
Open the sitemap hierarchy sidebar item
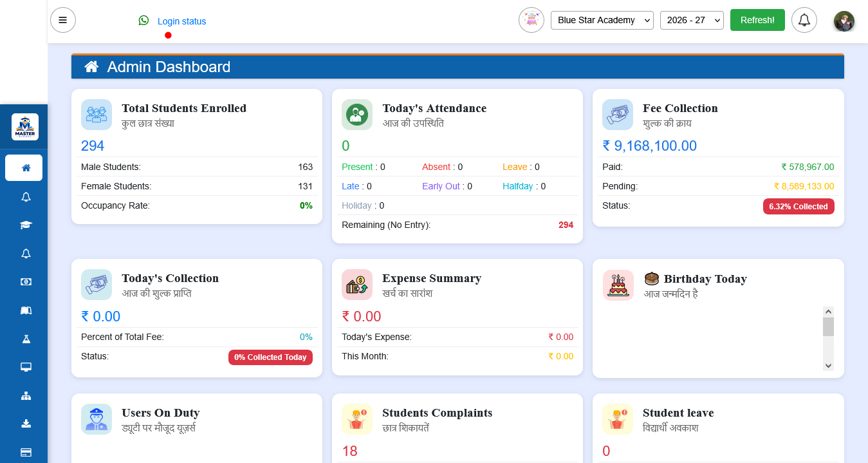tap(26, 395)
